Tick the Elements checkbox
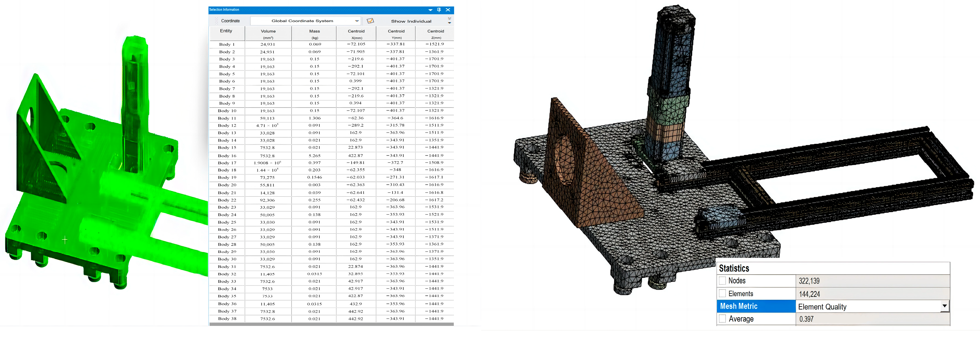This screenshot has width=980, height=337. pos(722,294)
